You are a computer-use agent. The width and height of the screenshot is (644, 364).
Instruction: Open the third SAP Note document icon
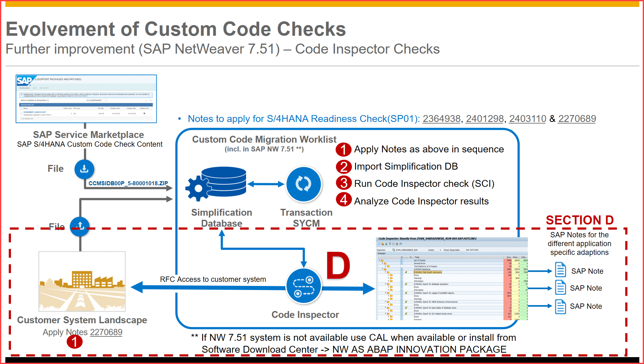560,306
